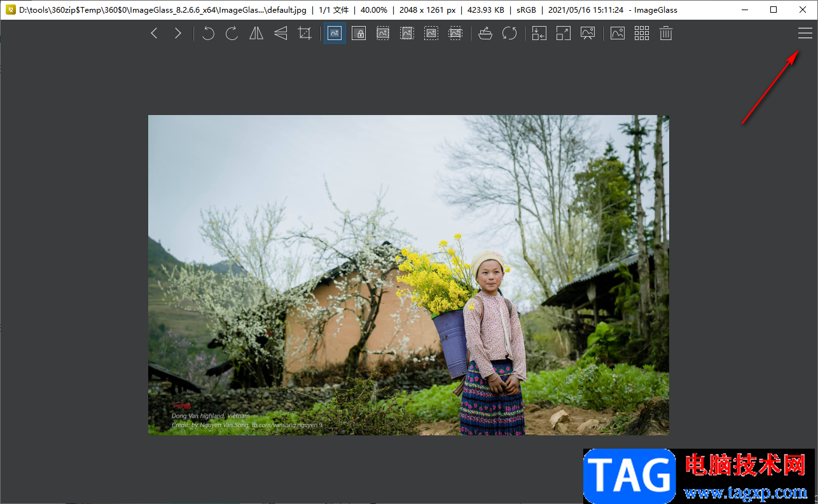The height and width of the screenshot is (504, 818).
Task: Enable Scale to height zoom mode
Action: coord(407,34)
